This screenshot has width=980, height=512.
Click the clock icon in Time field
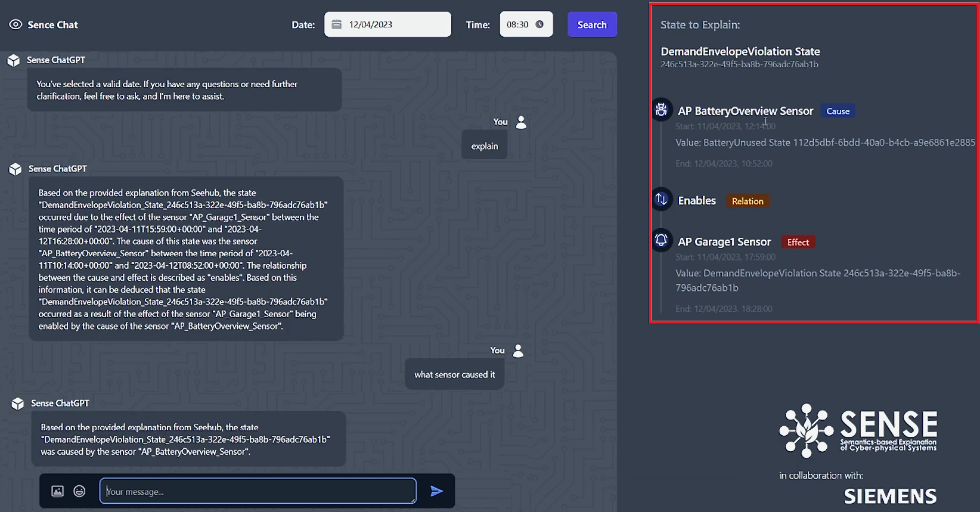(x=539, y=24)
